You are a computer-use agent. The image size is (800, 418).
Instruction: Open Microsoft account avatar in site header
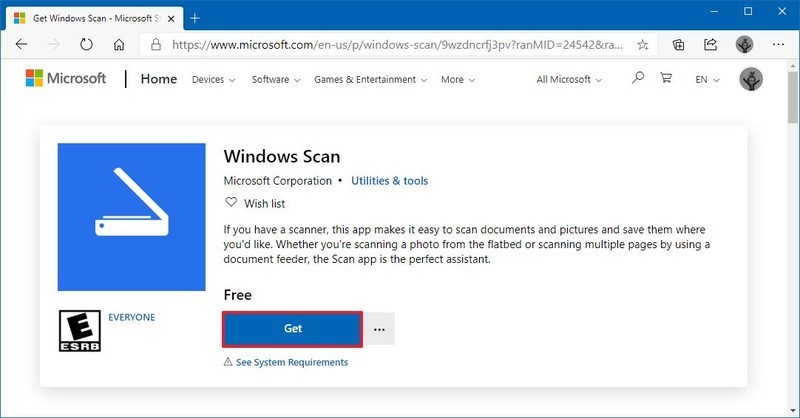click(x=751, y=79)
